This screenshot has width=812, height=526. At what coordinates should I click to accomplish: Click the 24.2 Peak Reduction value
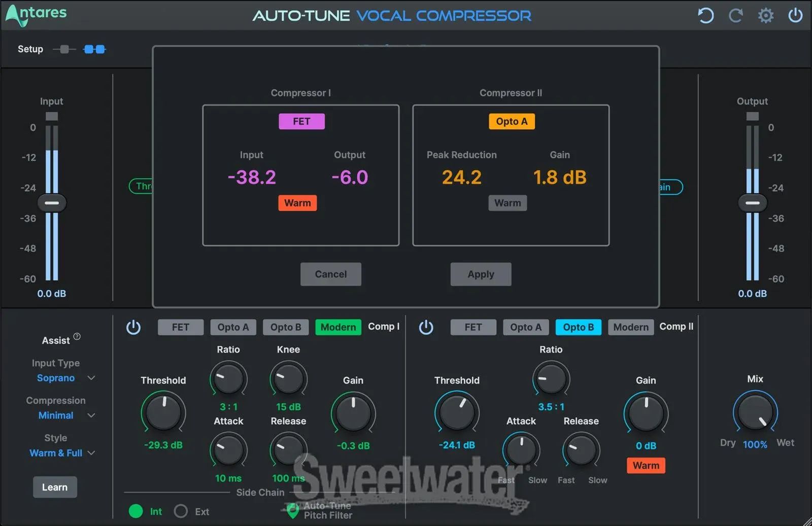click(462, 177)
